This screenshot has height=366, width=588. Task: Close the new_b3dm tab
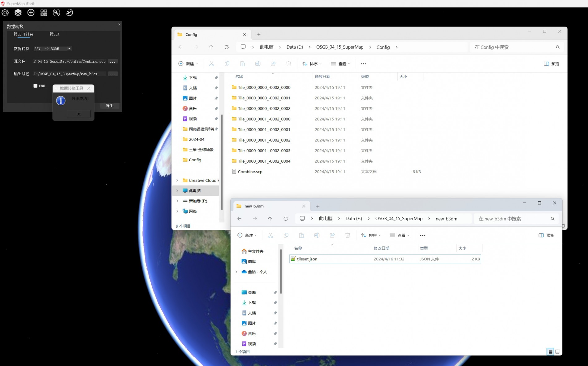click(304, 206)
